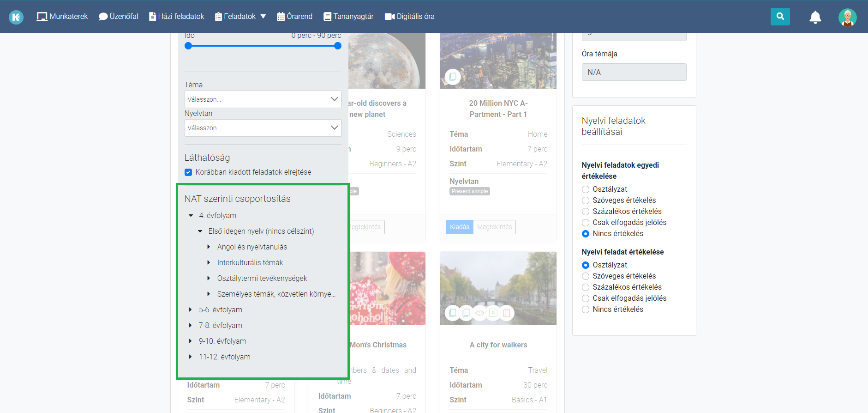The image size is (868, 413).
Task: Open the search button in header
Action: [780, 16]
